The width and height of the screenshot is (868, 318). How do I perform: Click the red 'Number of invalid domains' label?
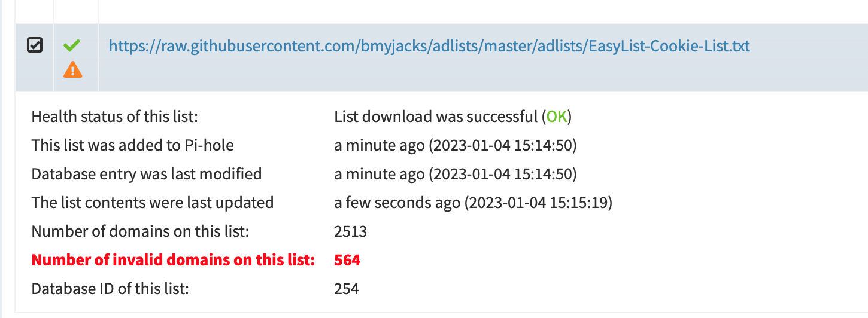(x=173, y=260)
